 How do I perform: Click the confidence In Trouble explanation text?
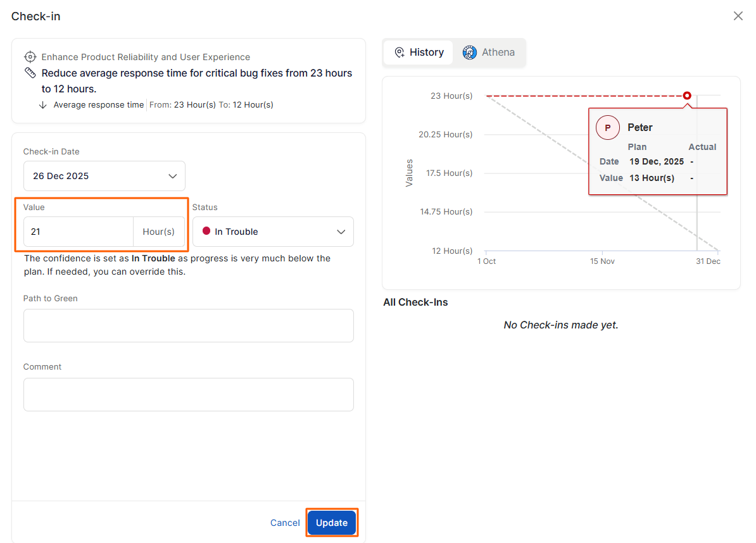177,265
